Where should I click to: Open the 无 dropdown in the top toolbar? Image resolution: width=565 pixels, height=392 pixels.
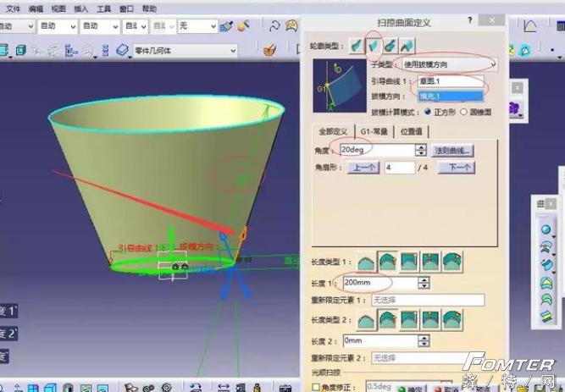pyautogui.click(x=197, y=26)
